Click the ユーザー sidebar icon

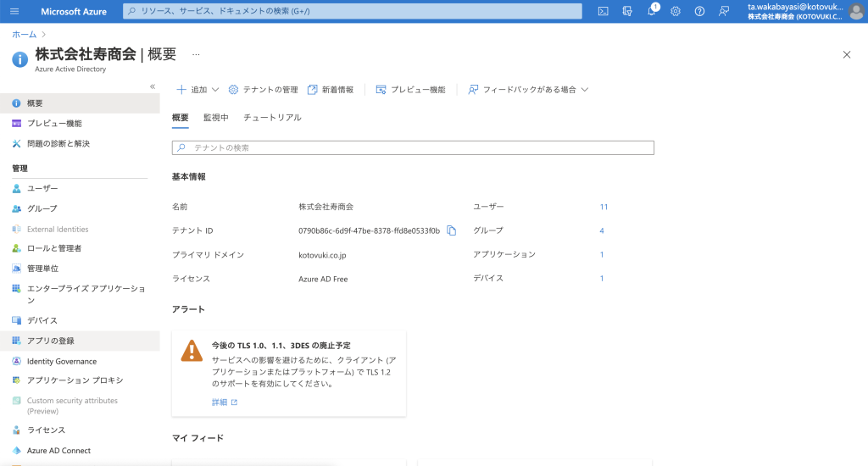click(17, 189)
